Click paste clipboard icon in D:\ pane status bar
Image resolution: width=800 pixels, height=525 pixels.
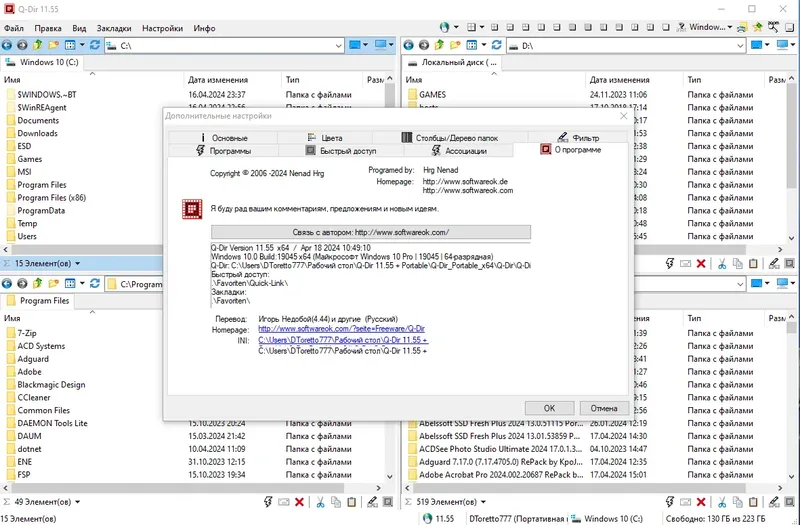[x=753, y=264]
